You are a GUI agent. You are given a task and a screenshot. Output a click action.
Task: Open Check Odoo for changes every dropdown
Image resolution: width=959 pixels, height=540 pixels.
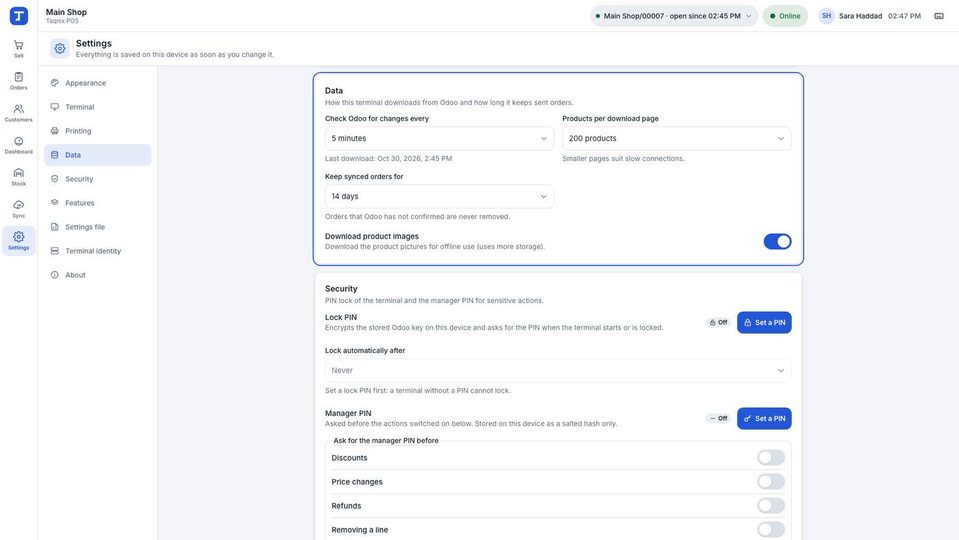tap(439, 138)
